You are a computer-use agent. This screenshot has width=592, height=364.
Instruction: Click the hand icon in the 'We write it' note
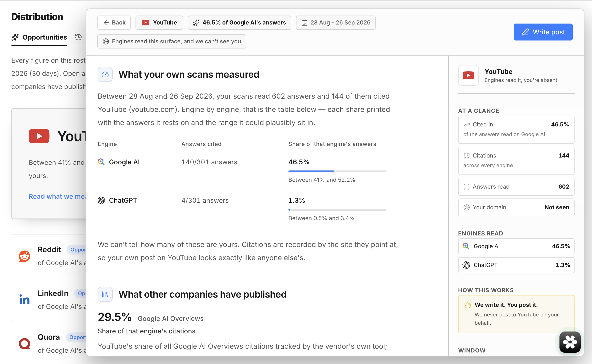[x=467, y=305]
